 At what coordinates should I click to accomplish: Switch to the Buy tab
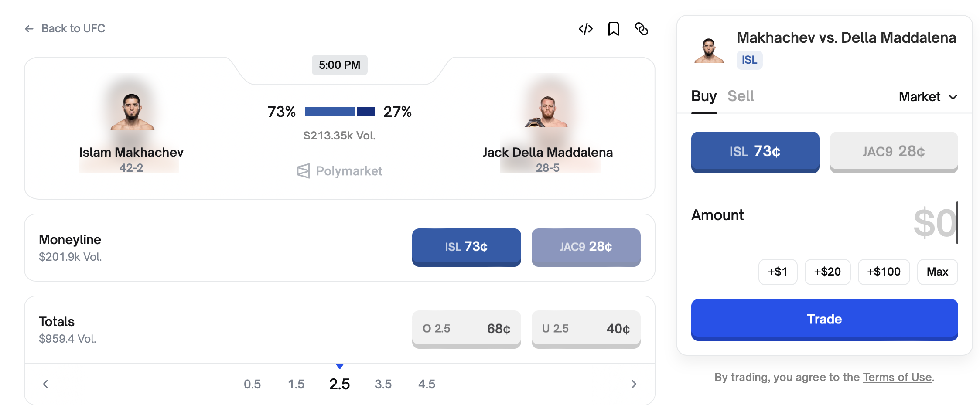pos(703,96)
